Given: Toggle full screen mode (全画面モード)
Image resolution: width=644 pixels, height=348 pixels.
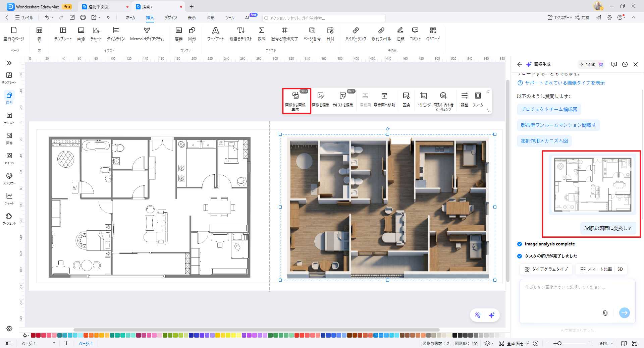Looking at the screenshot, I should [515, 343].
